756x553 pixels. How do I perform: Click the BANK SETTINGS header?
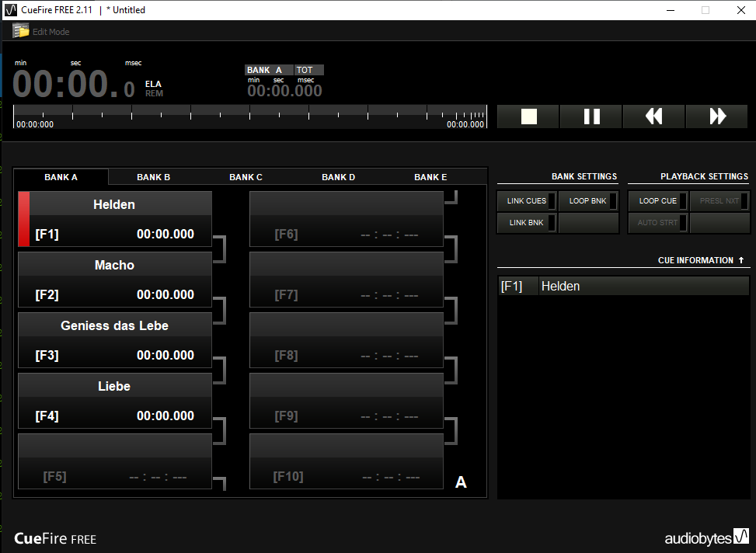[584, 176]
